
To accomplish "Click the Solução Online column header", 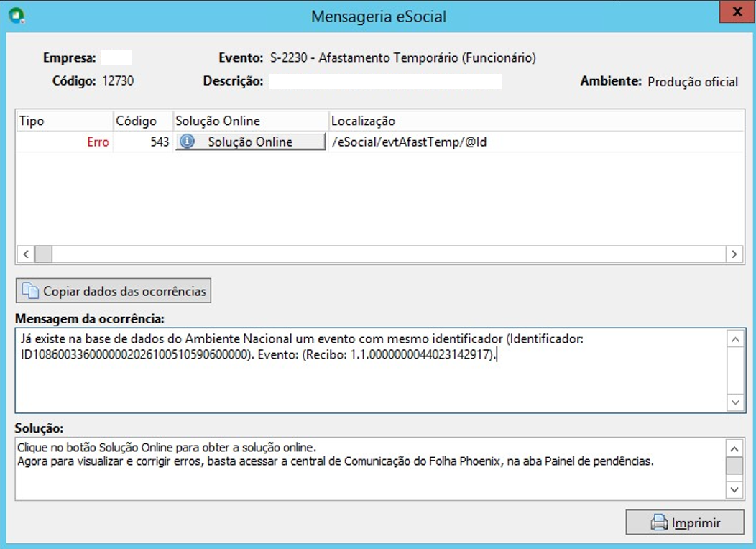I will tap(251, 121).
